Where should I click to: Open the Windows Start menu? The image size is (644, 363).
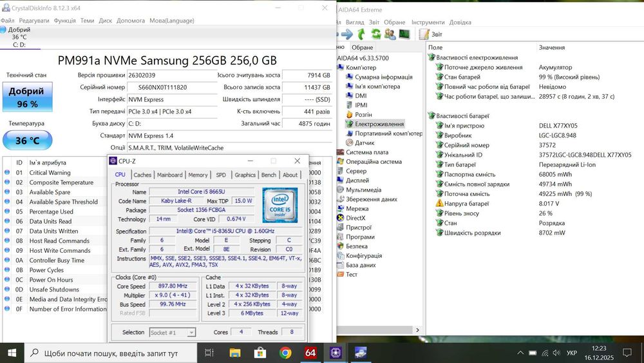12,353
